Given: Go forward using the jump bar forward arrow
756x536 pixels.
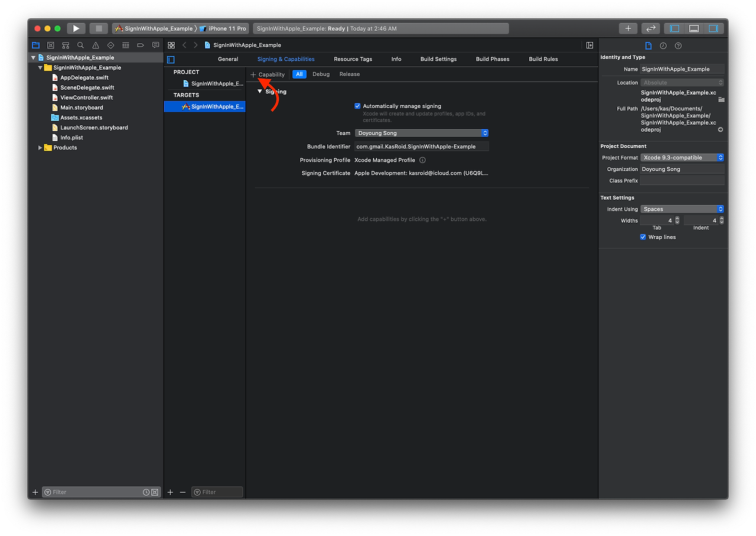Looking at the screenshot, I should pos(195,45).
